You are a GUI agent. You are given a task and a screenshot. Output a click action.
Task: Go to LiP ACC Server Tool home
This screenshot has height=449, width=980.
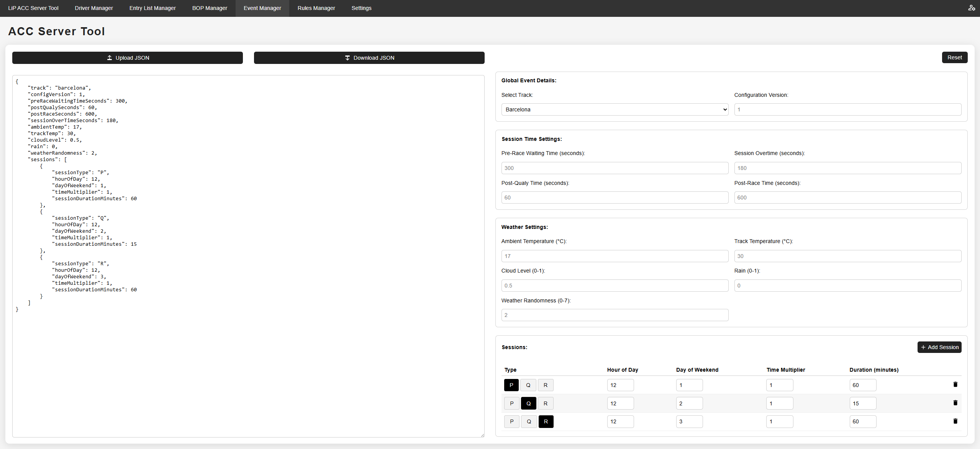[x=33, y=8]
